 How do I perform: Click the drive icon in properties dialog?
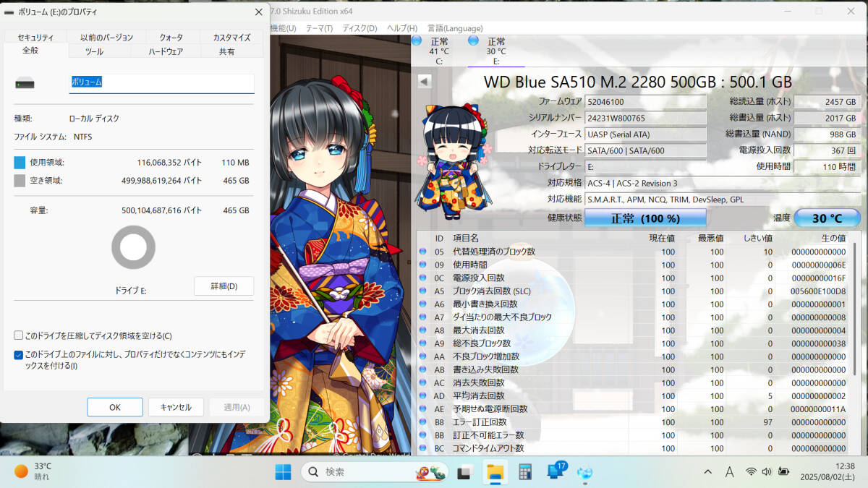tap(24, 84)
